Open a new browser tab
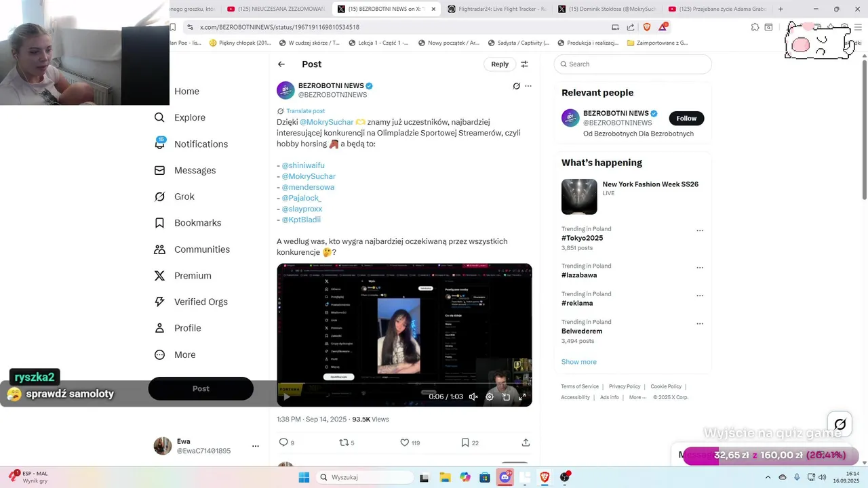Viewport: 868px width, 488px height. pyautogui.click(x=781, y=9)
